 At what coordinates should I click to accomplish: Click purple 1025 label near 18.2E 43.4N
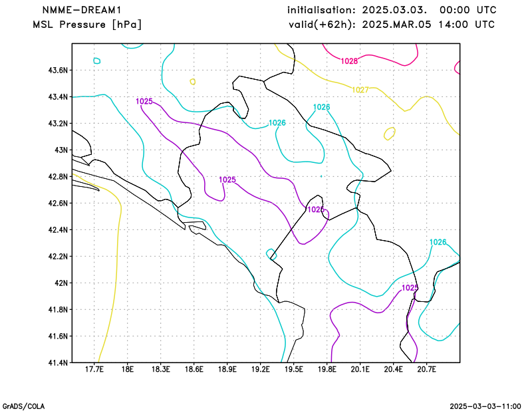coord(144,101)
